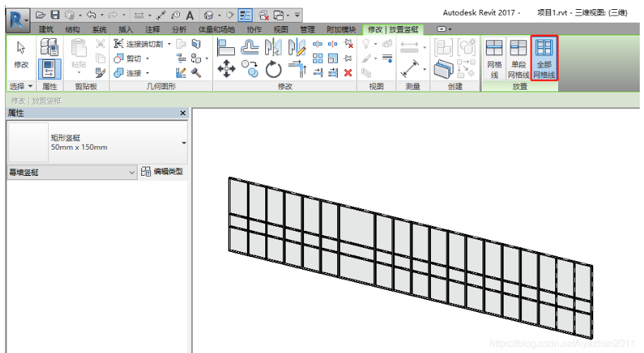
Task: Click the Save disk icon in quick access toolbar
Action: 55,16
